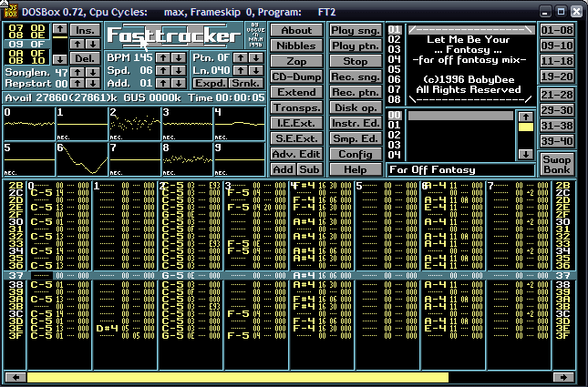Screen dimensions: 588x387
Task: Click the yellow horizontal pattern scrollbar
Action: click(x=238, y=377)
